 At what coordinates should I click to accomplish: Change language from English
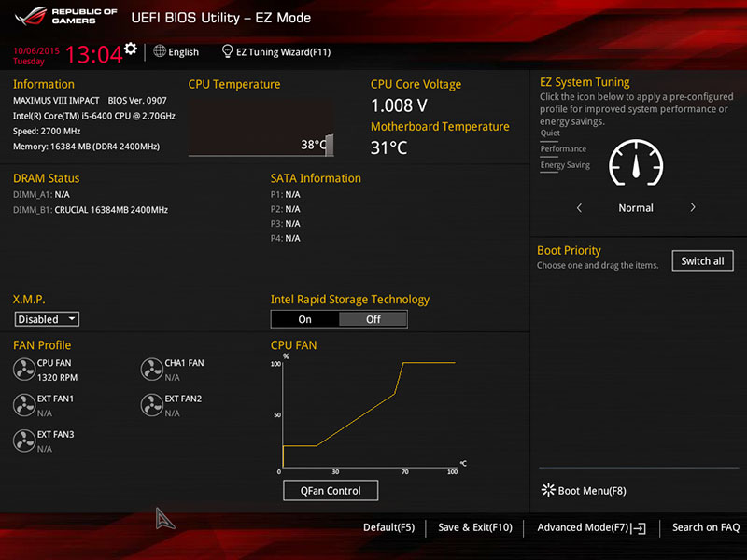[x=183, y=52]
